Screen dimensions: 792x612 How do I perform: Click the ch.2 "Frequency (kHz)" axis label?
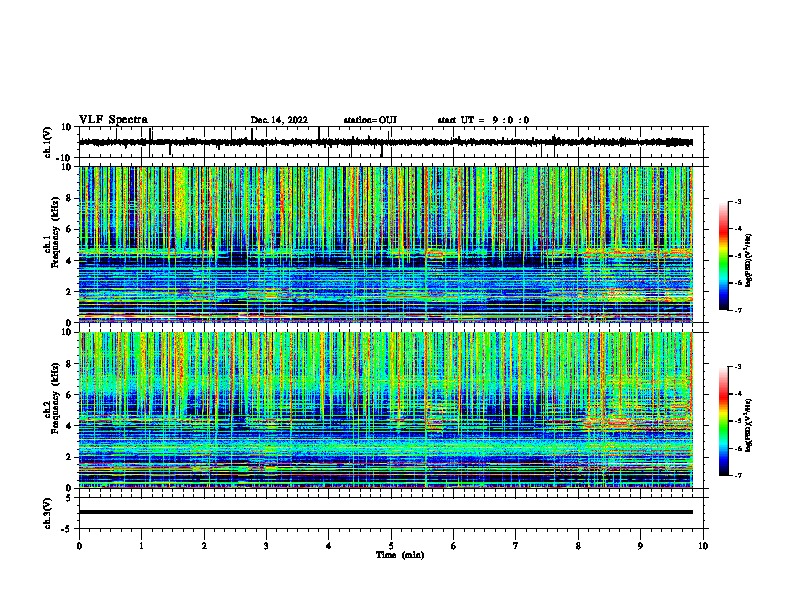click(55, 398)
